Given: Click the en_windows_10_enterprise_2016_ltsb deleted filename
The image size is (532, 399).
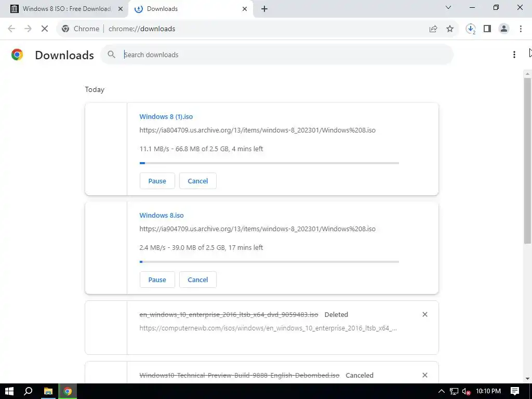Looking at the screenshot, I should pos(229,314).
